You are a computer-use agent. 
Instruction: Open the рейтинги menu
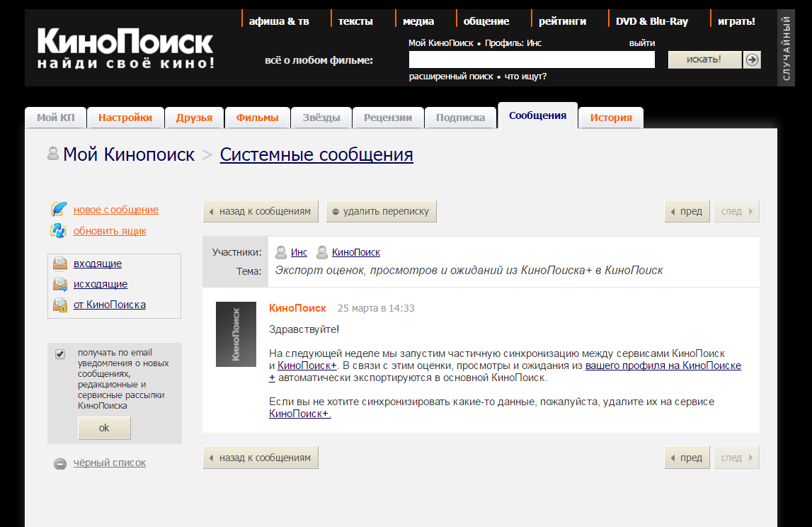click(562, 21)
